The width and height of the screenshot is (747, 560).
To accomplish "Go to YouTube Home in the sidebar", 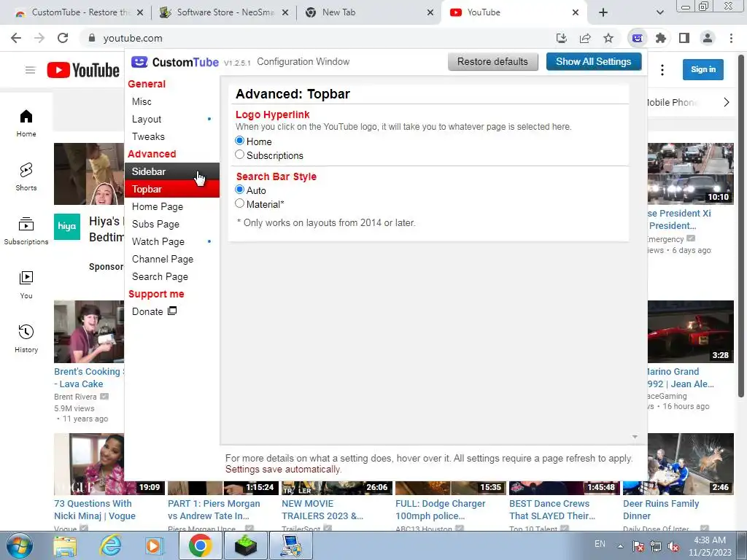I will [26, 122].
